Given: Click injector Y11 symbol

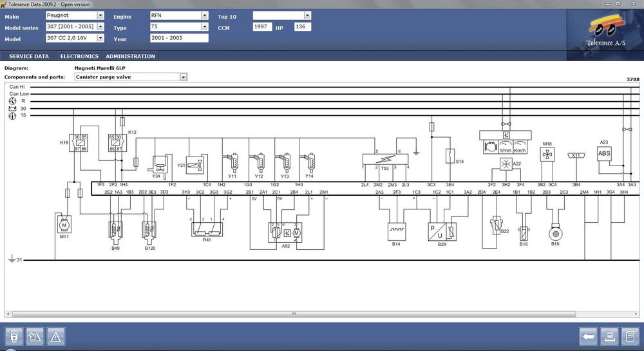Looking at the screenshot, I should [233, 163].
